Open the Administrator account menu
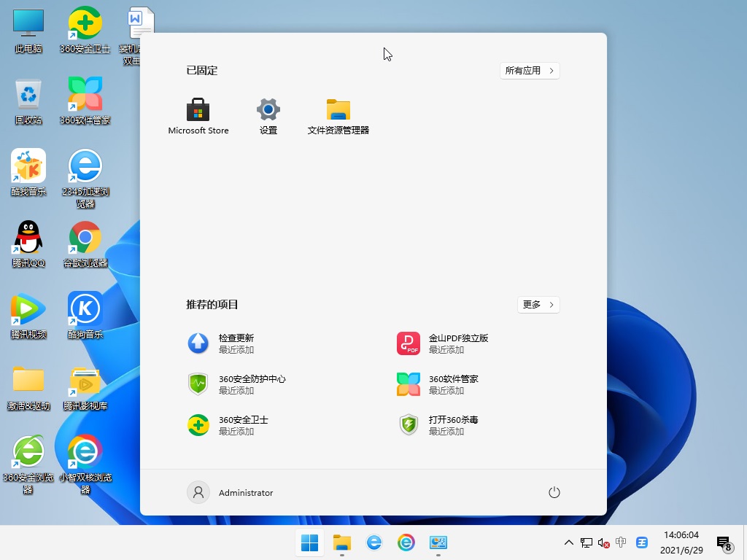The width and height of the screenshot is (747, 560). [x=230, y=492]
